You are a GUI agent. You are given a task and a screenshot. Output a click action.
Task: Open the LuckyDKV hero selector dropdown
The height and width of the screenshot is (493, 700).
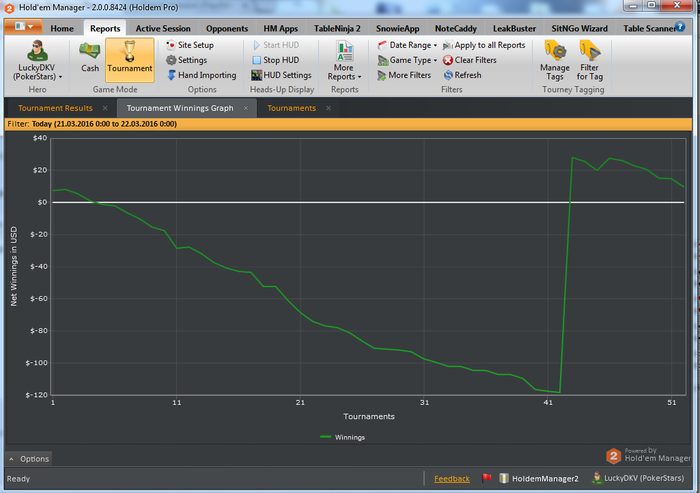[37, 61]
